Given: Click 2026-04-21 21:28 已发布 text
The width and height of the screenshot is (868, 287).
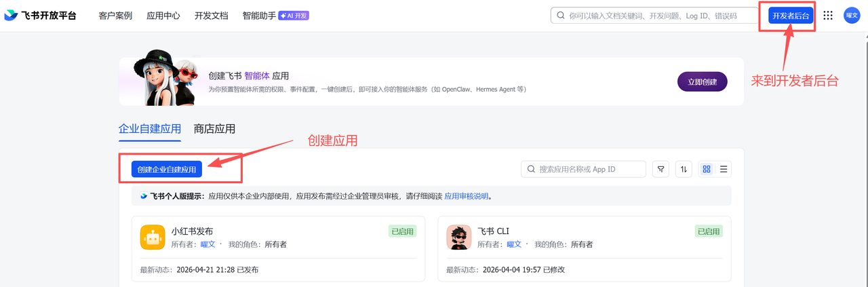Looking at the screenshot, I should [217, 269].
